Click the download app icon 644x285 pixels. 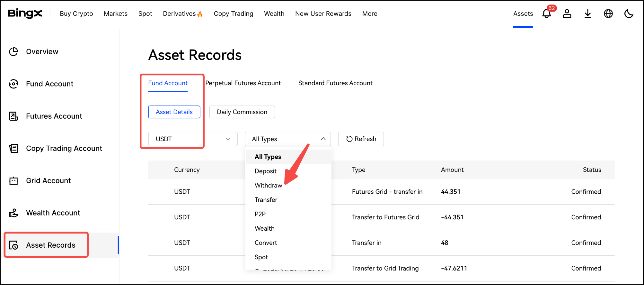[587, 14]
